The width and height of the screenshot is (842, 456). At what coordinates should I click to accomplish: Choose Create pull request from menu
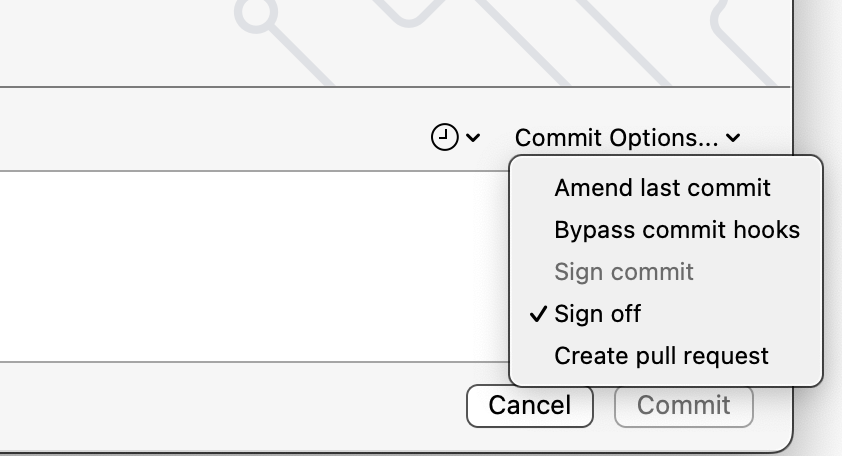661,356
